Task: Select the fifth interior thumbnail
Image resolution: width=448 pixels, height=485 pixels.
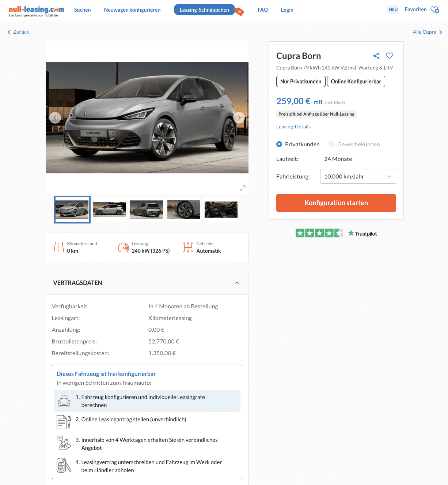Action: (221, 210)
